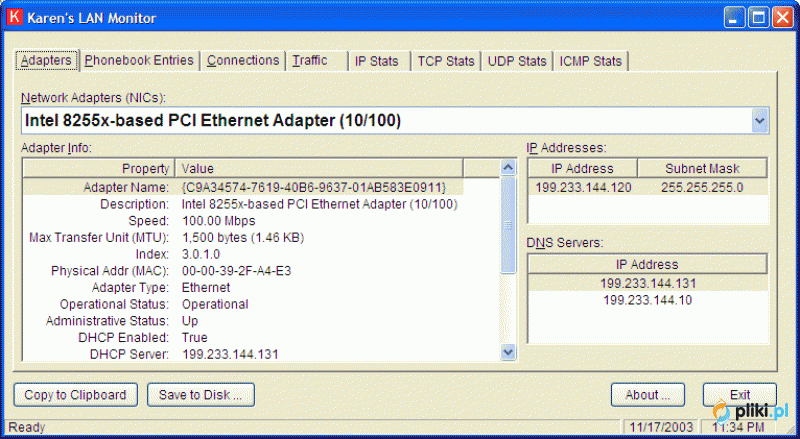The width and height of the screenshot is (800, 439).
Task: Click the Property column header
Action: [x=99, y=168]
